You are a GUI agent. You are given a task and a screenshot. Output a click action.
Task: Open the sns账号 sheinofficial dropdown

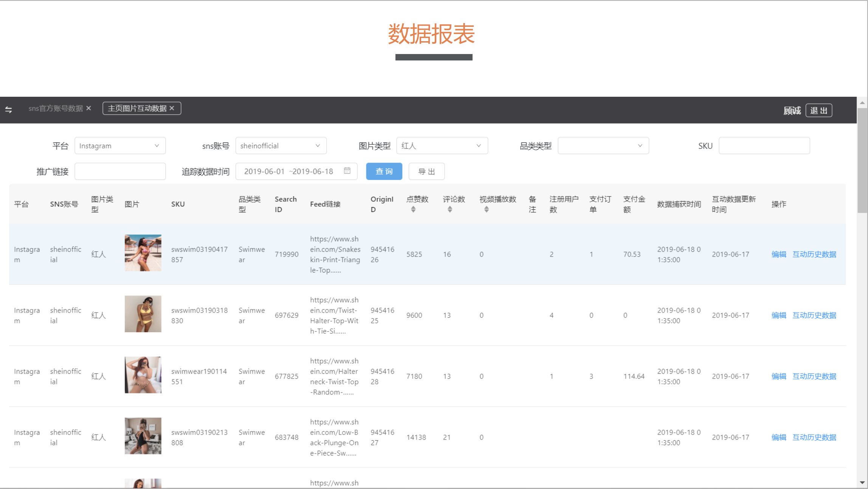pos(281,146)
